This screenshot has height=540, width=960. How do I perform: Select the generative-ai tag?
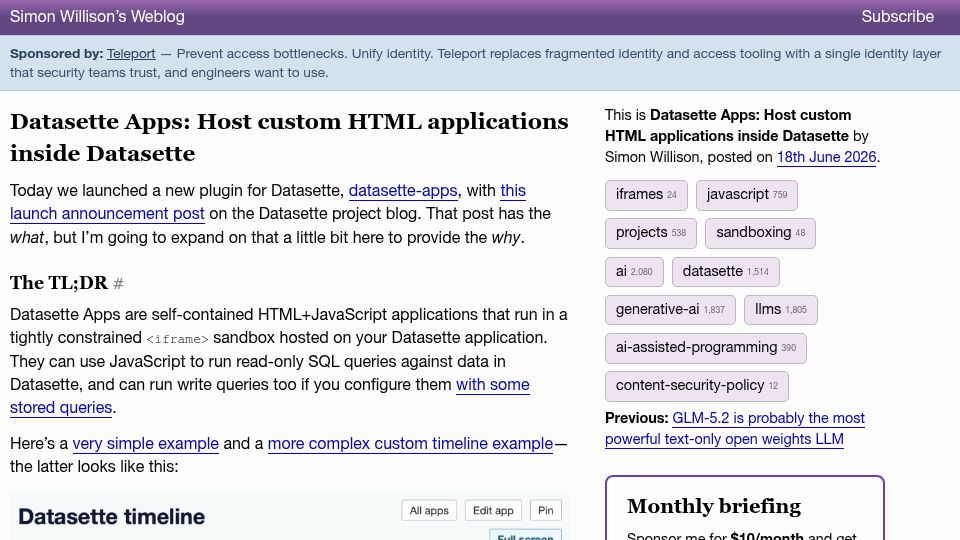coord(670,309)
